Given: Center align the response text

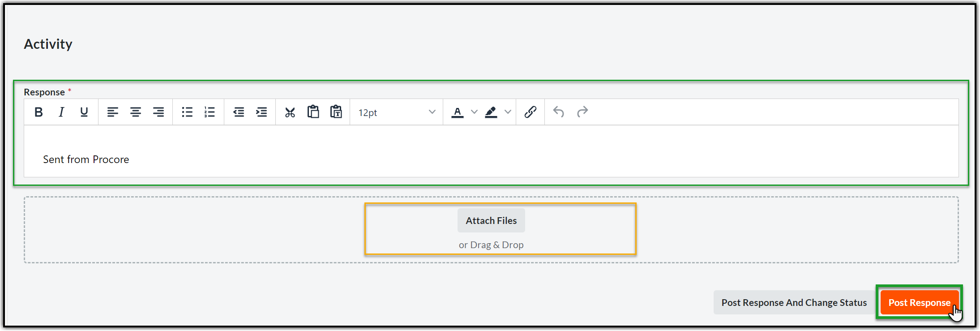Looking at the screenshot, I should pos(136,112).
